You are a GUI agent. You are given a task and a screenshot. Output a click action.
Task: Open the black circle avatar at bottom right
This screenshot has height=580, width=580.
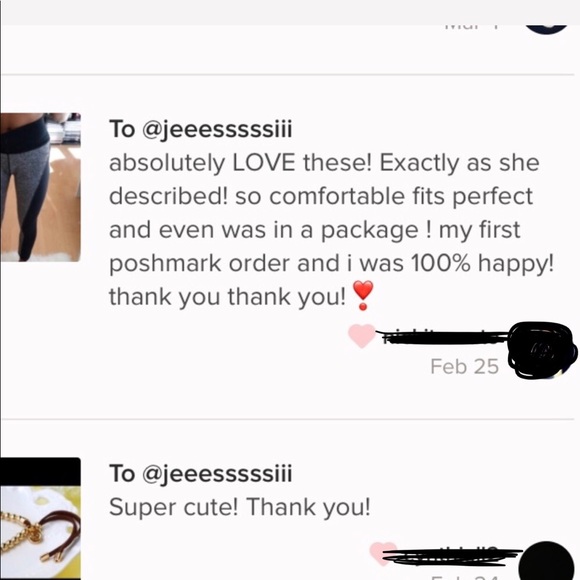[546, 561]
